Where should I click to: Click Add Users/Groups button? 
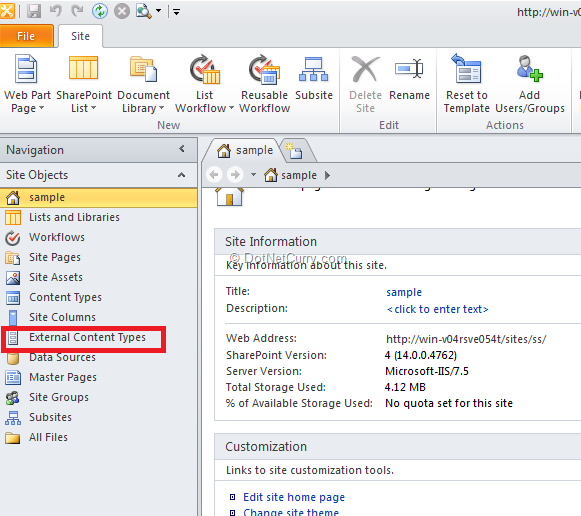(530, 84)
